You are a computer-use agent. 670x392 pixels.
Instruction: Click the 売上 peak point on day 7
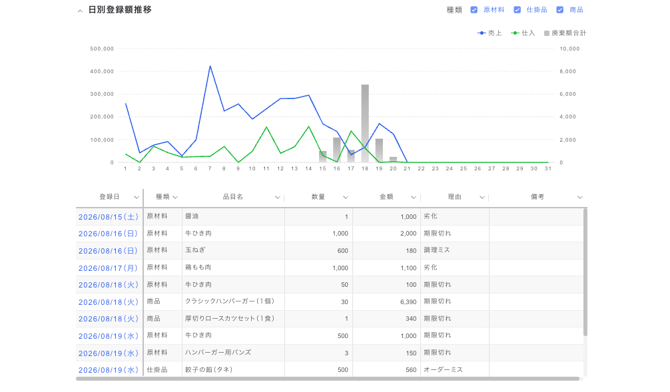tap(210, 66)
